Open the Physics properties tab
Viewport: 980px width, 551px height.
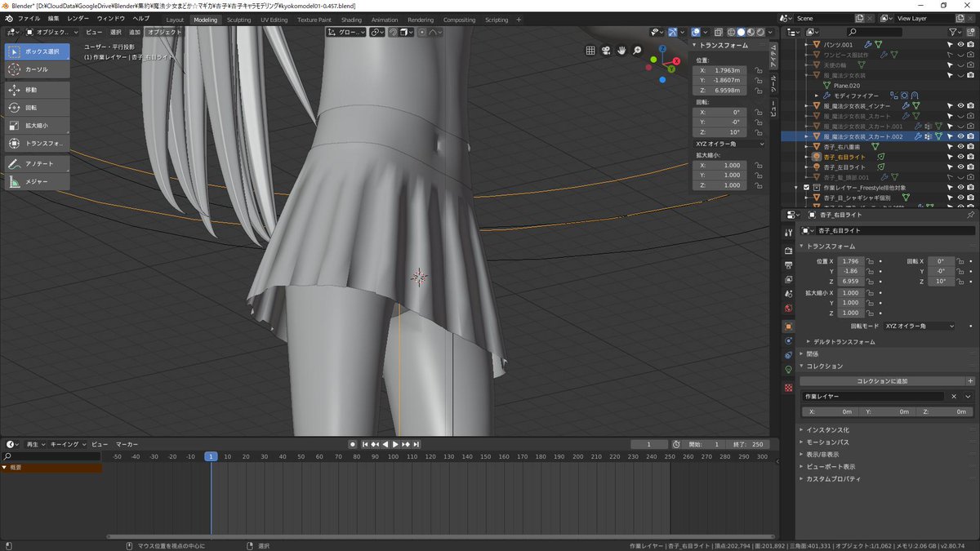click(x=788, y=340)
